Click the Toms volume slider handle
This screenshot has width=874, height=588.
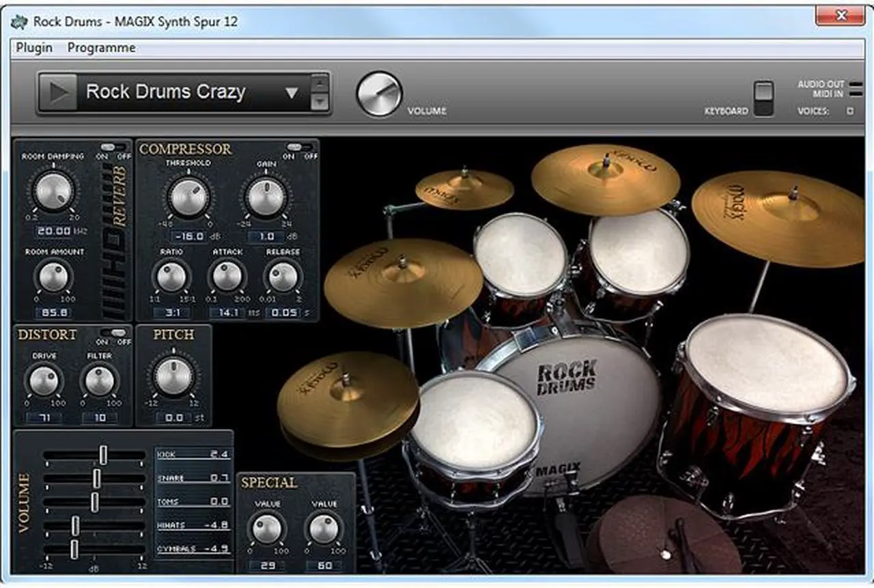tap(94, 502)
